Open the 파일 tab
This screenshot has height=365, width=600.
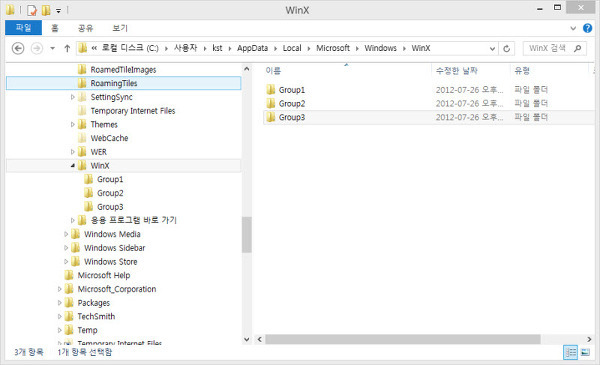tap(23, 28)
